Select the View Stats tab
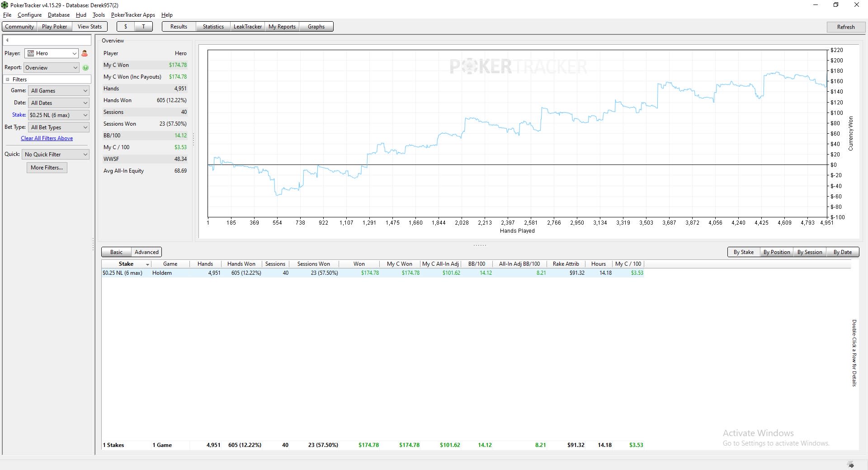 pyautogui.click(x=90, y=27)
